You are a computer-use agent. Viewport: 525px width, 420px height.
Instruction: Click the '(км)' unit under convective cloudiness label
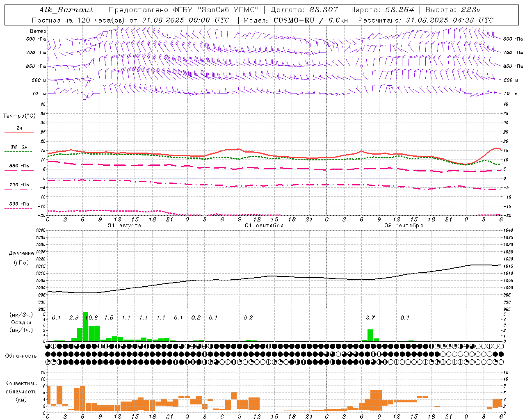pyautogui.click(x=21, y=399)
